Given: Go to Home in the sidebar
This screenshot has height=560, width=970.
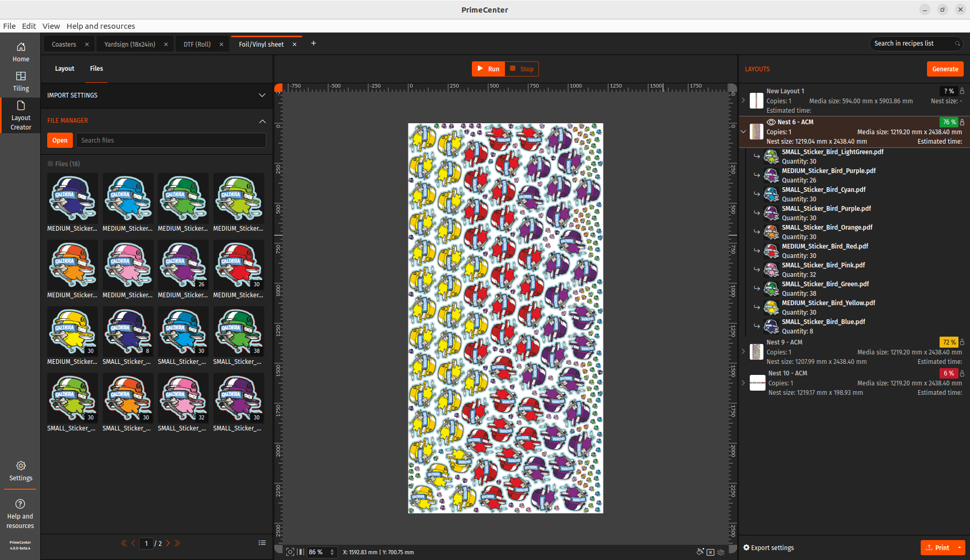Looking at the screenshot, I should point(21,52).
